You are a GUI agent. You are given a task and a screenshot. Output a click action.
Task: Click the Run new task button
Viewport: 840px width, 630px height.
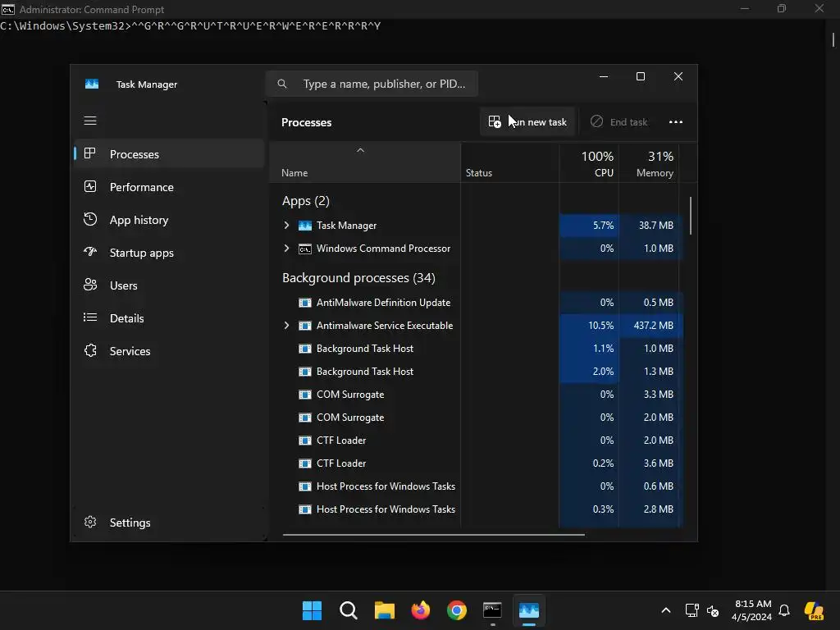pyautogui.click(x=527, y=122)
